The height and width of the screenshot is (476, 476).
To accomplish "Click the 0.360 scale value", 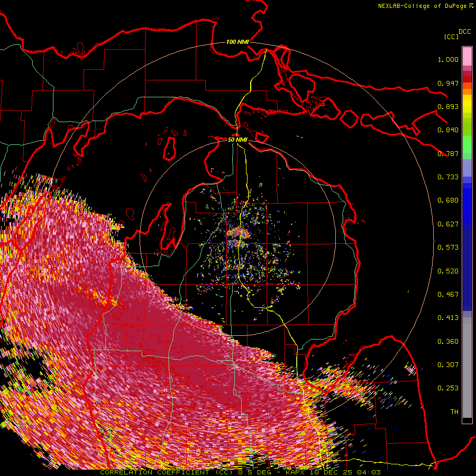I will tap(448, 342).
